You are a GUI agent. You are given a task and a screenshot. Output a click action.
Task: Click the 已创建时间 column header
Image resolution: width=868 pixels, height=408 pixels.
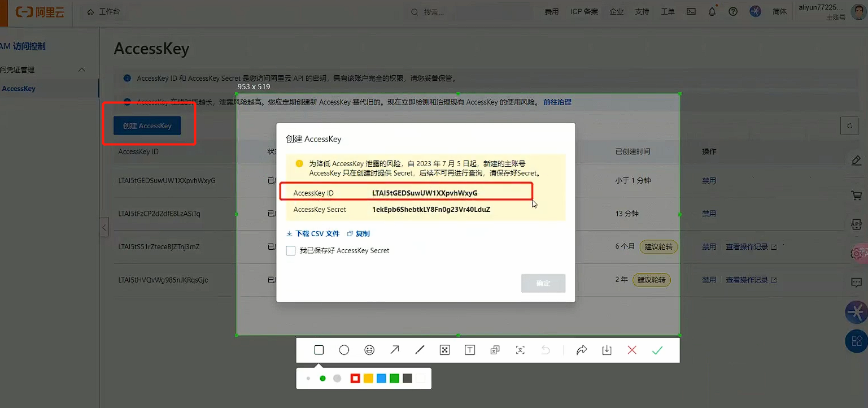tap(633, 152)
